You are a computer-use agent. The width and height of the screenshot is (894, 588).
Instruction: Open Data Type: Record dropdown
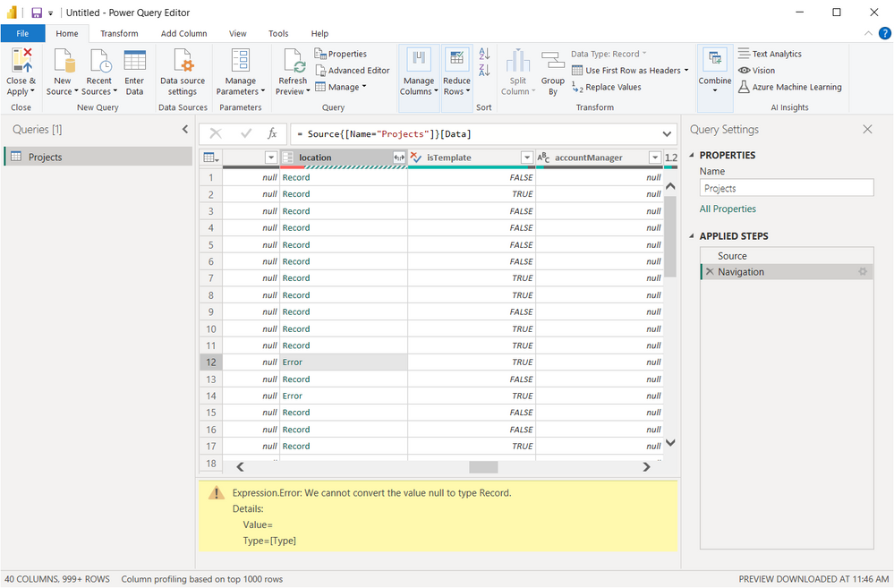pos(609,54)
